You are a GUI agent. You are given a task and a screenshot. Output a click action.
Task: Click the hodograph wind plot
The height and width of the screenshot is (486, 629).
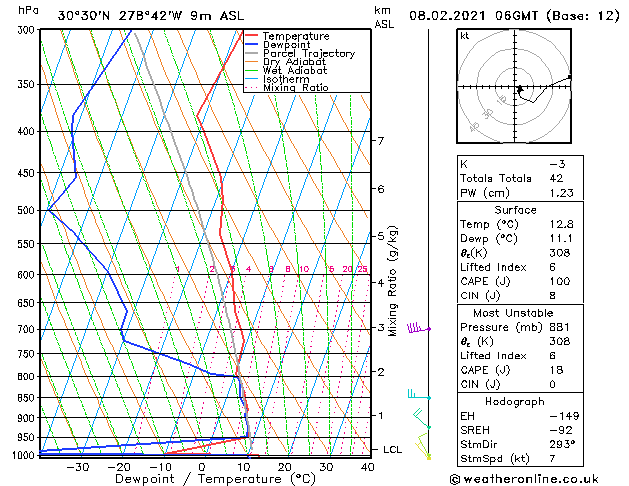(514, 86)
